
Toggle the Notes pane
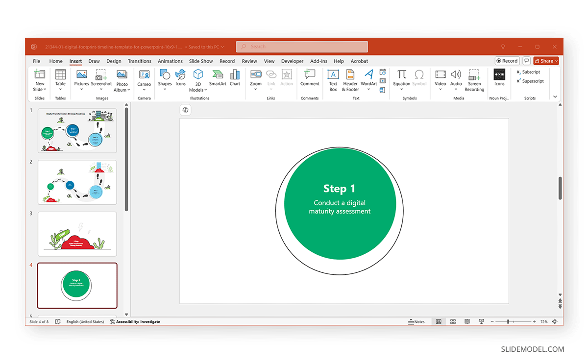(x=416, y=322)
